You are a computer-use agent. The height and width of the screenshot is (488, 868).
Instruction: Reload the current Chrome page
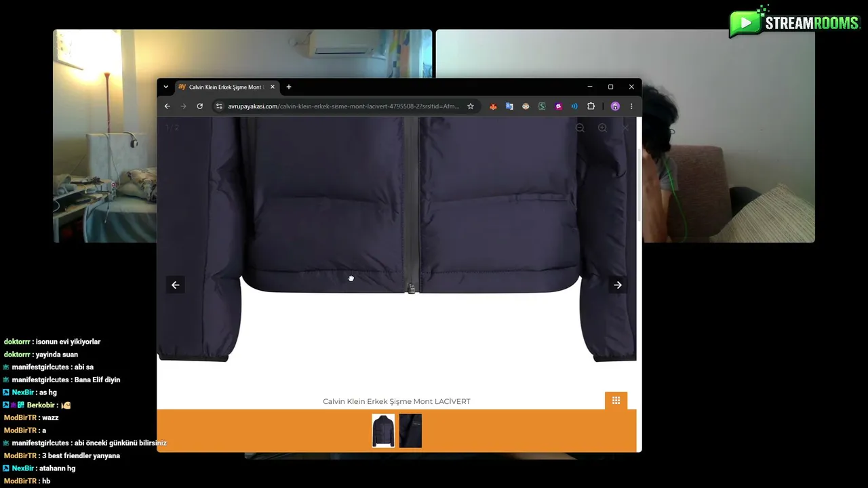click(x=200, y=106)
